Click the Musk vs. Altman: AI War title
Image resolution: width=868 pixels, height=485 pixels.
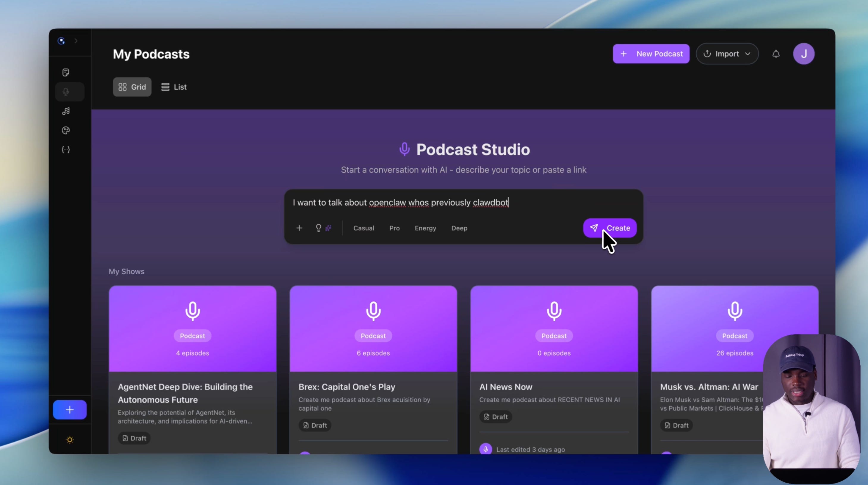pos(709,387)
